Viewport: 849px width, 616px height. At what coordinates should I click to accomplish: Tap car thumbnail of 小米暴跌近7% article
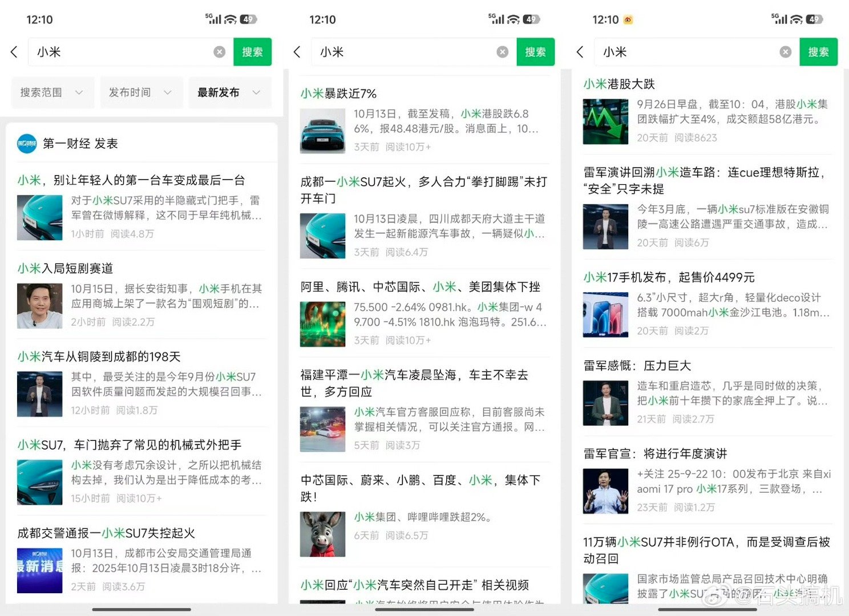pos(323,131)
